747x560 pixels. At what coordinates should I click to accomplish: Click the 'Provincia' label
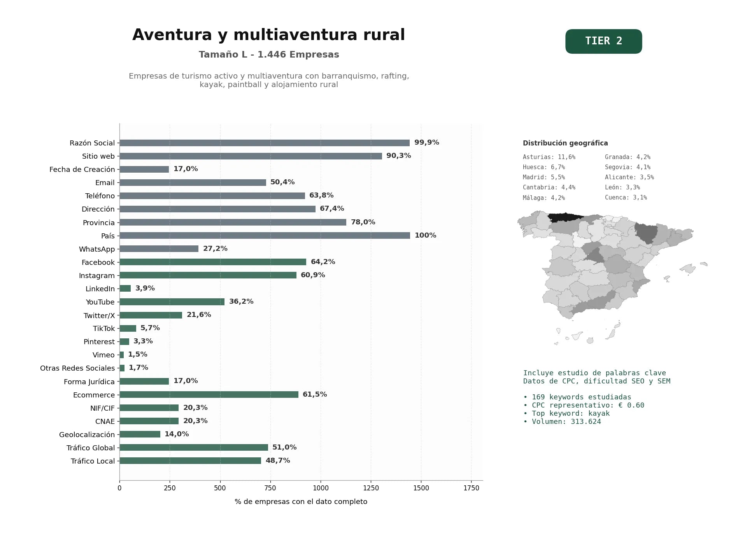99,223
